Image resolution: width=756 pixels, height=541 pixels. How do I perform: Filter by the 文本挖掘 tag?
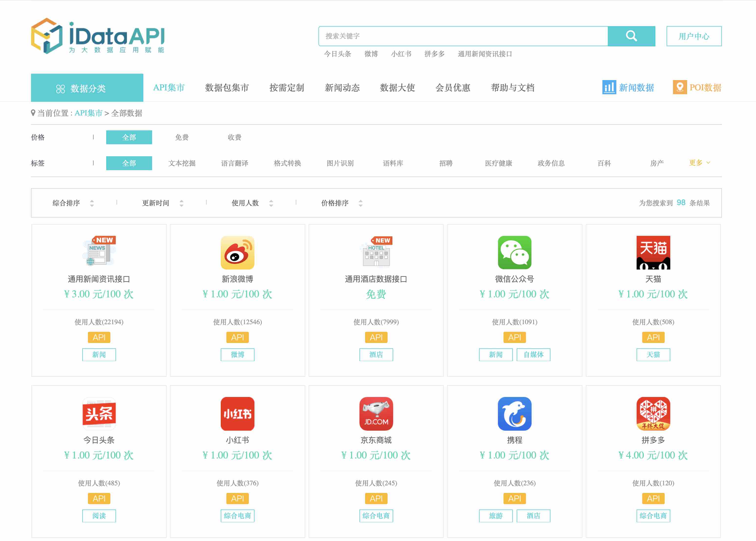point(182,163)
